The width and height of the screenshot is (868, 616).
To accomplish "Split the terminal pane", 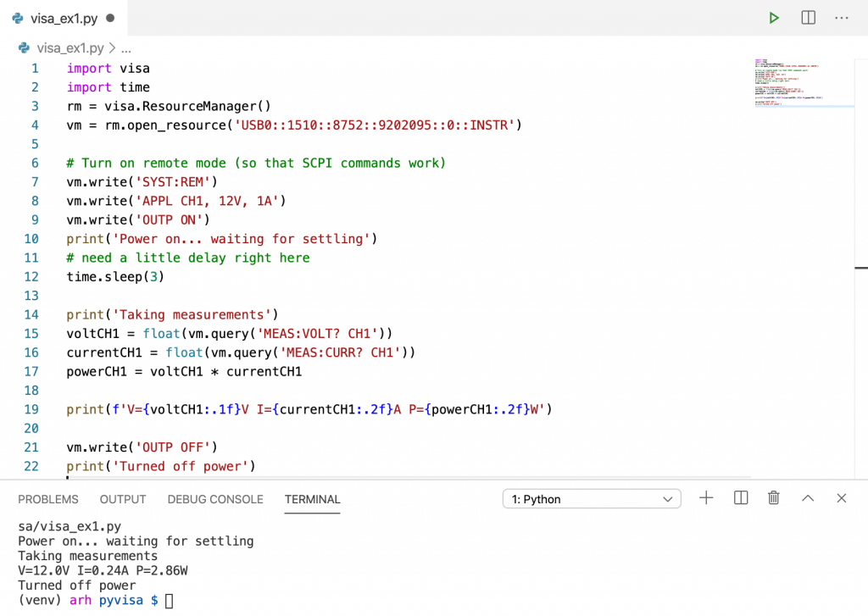I will (x=741, y=498).
